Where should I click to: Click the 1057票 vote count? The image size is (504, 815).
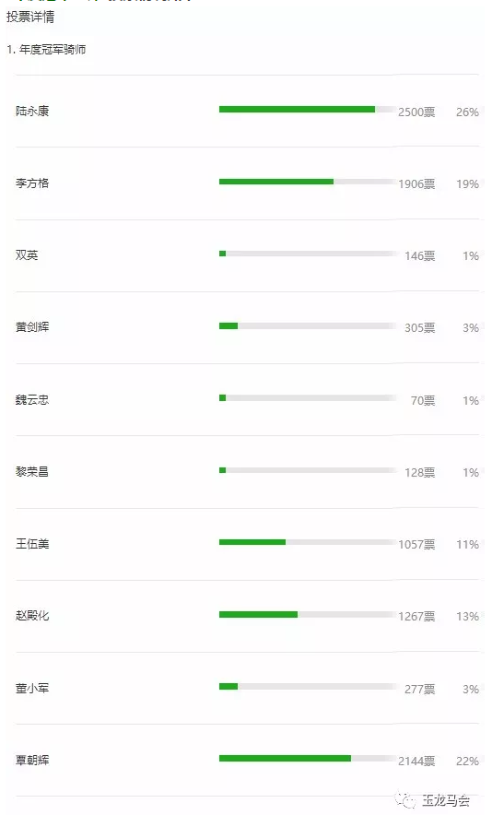pyautogui.click(x=416, y=544)
